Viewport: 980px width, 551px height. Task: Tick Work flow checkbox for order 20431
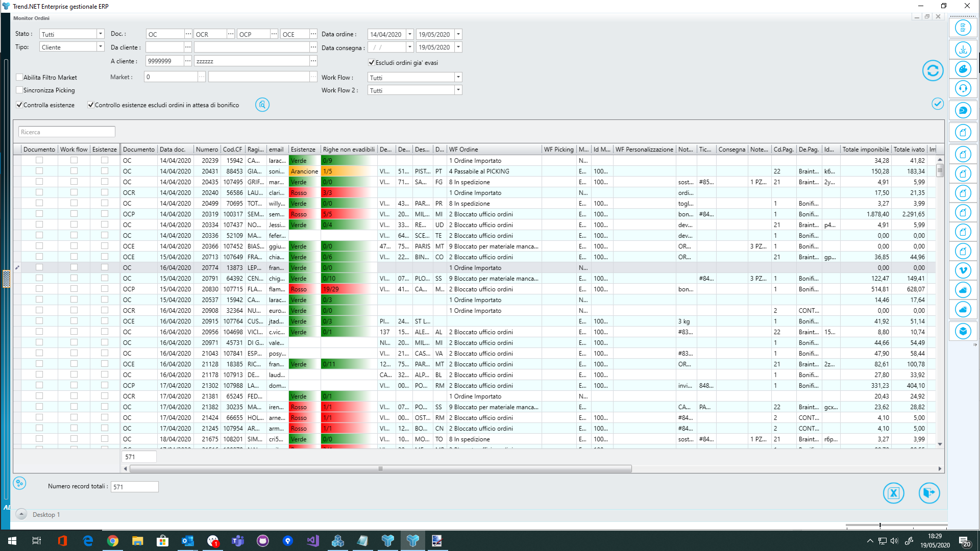tap(74, 171)
